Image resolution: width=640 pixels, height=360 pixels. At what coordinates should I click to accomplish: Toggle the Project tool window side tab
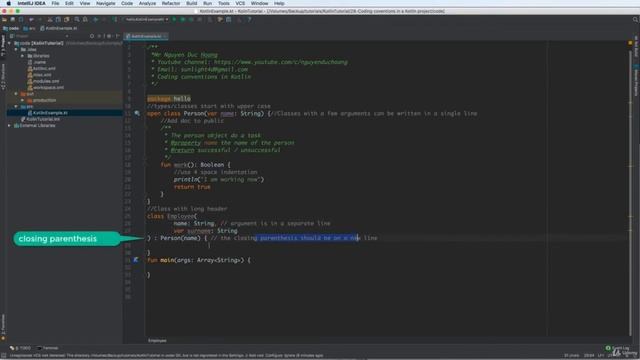(x=3, y=46)
